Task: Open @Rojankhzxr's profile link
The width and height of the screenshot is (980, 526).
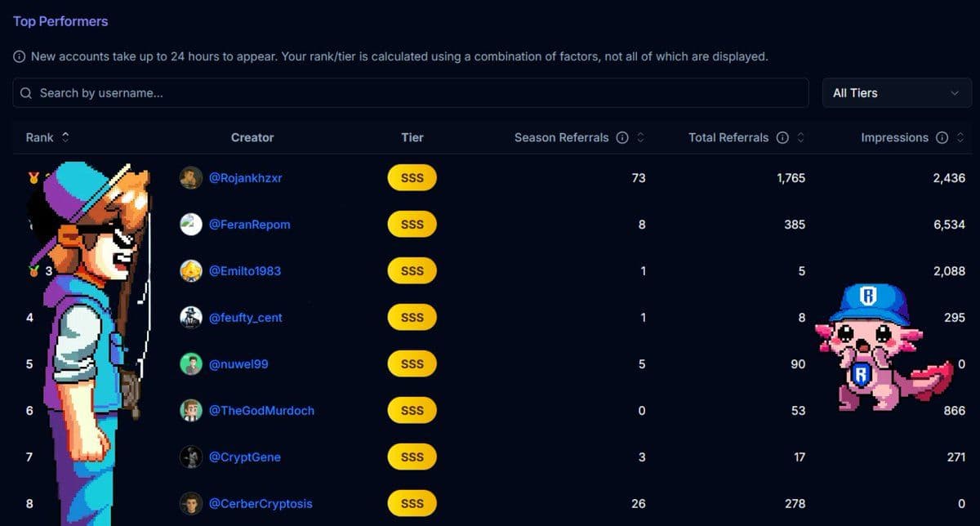Action: (x=247, y=177)
